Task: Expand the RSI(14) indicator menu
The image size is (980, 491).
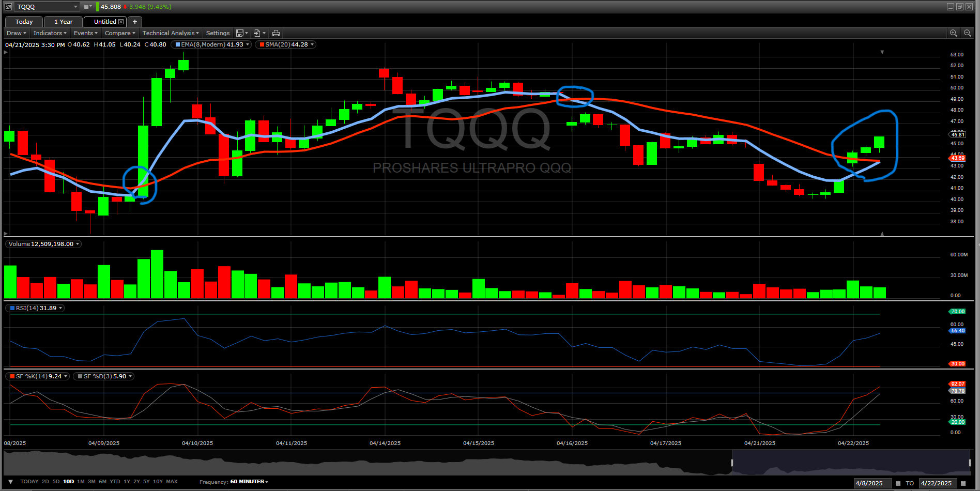Action: [x=60, y=308]
